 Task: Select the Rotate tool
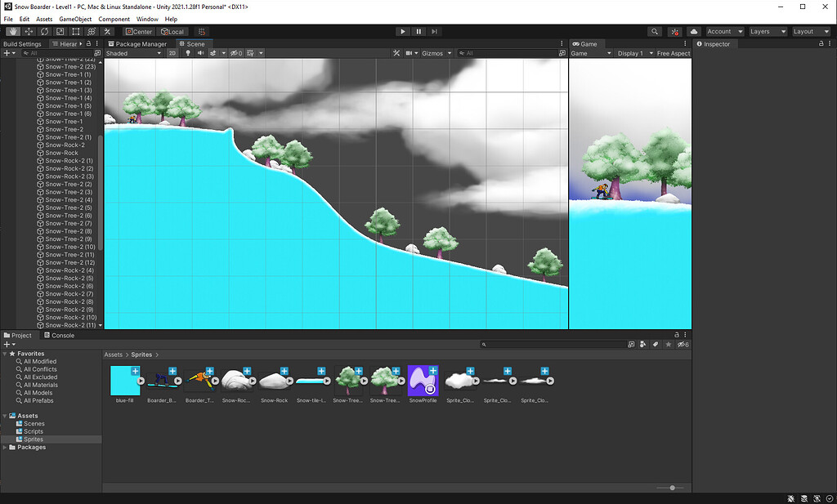coord(45,31)
